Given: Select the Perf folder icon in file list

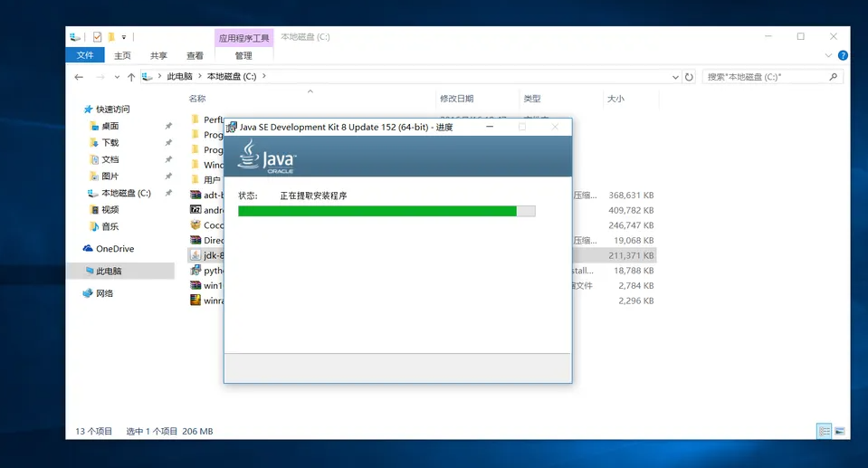Looking at the screenshot, I should (196, 119).
